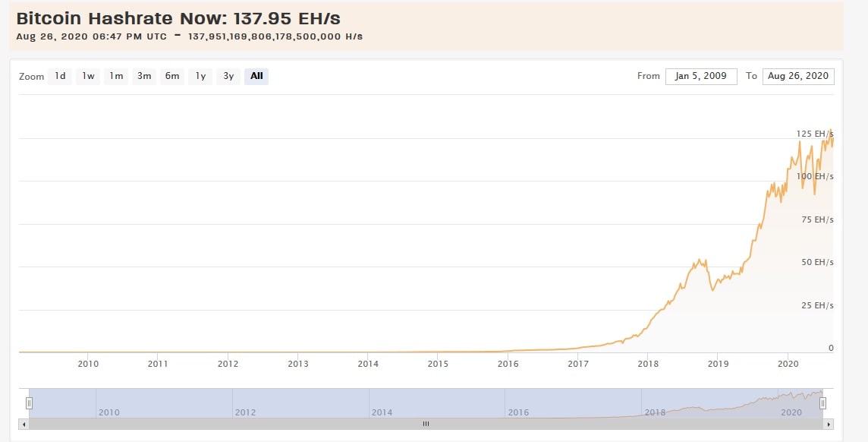The height and width of the screenshot is (442, 868).
Task: Click the 125 EH/s y-axis label
Action: click(x=815, y=134)
